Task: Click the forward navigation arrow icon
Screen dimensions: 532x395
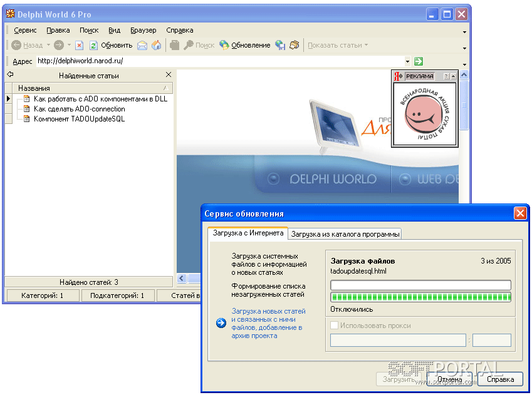Action: (59, 45)
